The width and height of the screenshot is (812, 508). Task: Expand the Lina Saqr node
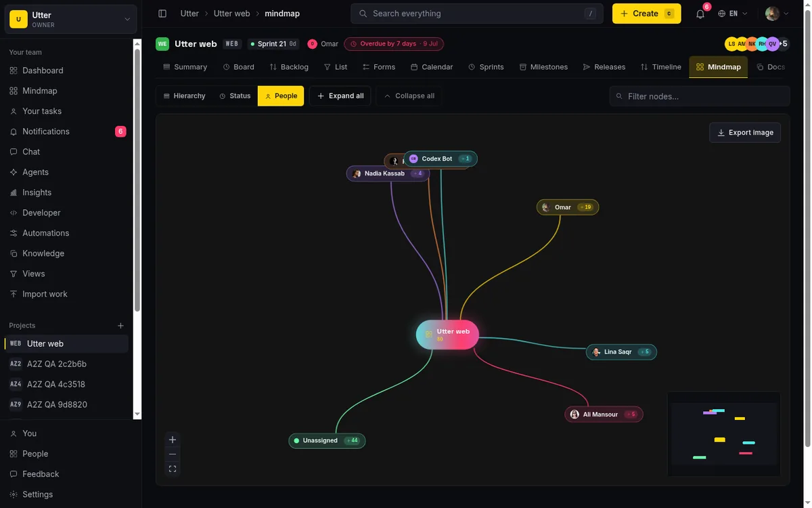click(644, 352)
